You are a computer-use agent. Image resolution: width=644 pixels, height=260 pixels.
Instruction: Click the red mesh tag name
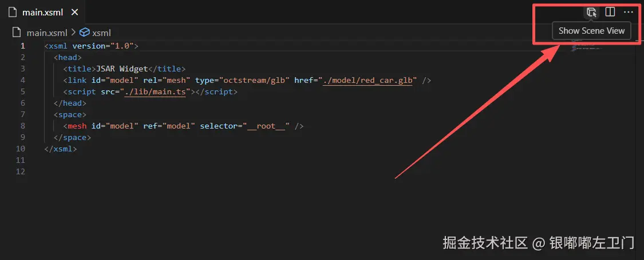pyautogui.click(x=77, y=126)
